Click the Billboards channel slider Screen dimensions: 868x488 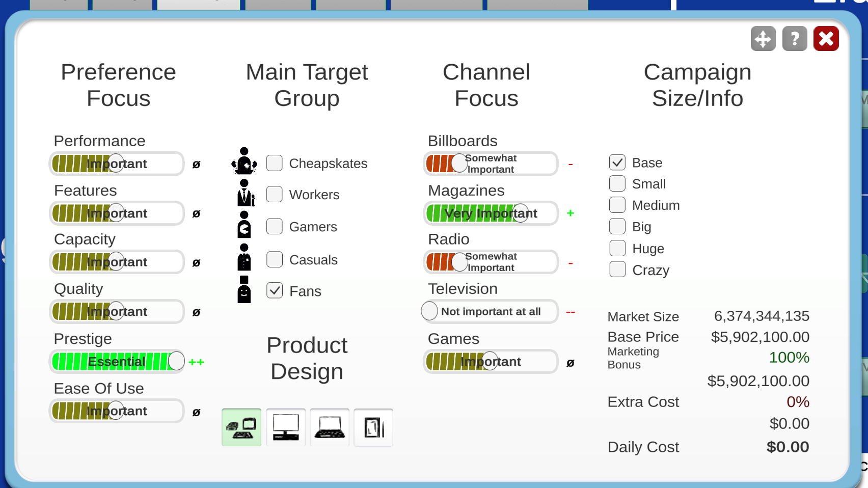tap(491, 164)
